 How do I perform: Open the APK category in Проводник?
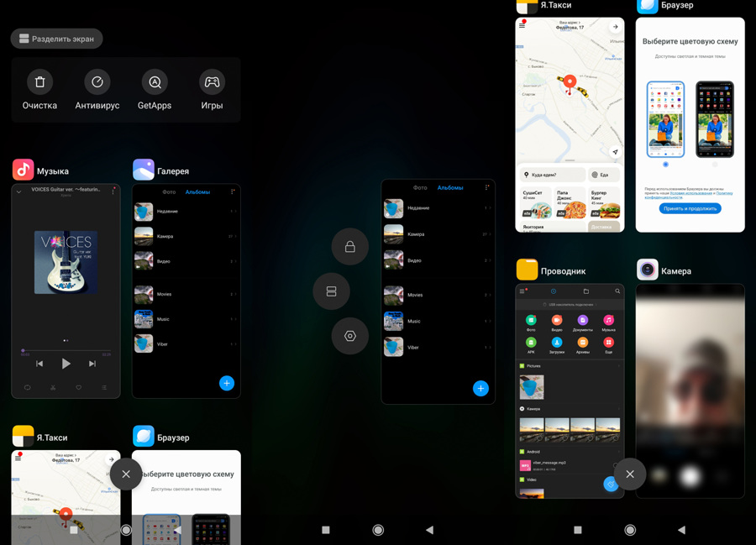click(531, 345)
